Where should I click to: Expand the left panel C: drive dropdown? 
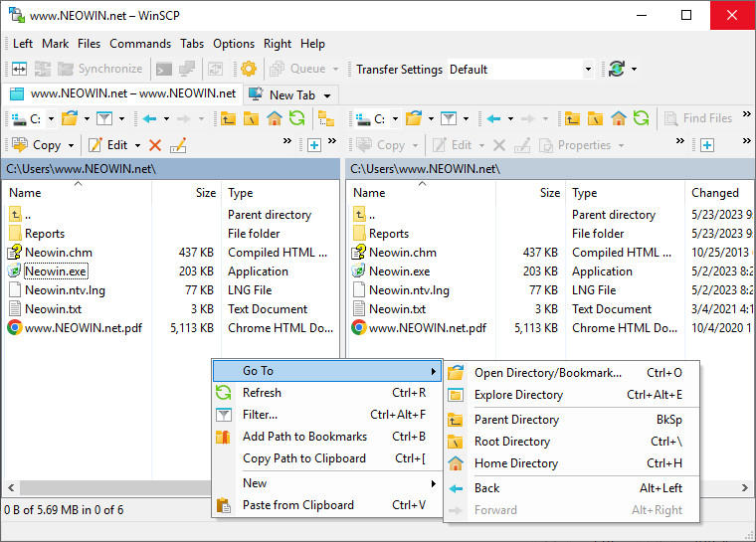[x=50, y=118]
